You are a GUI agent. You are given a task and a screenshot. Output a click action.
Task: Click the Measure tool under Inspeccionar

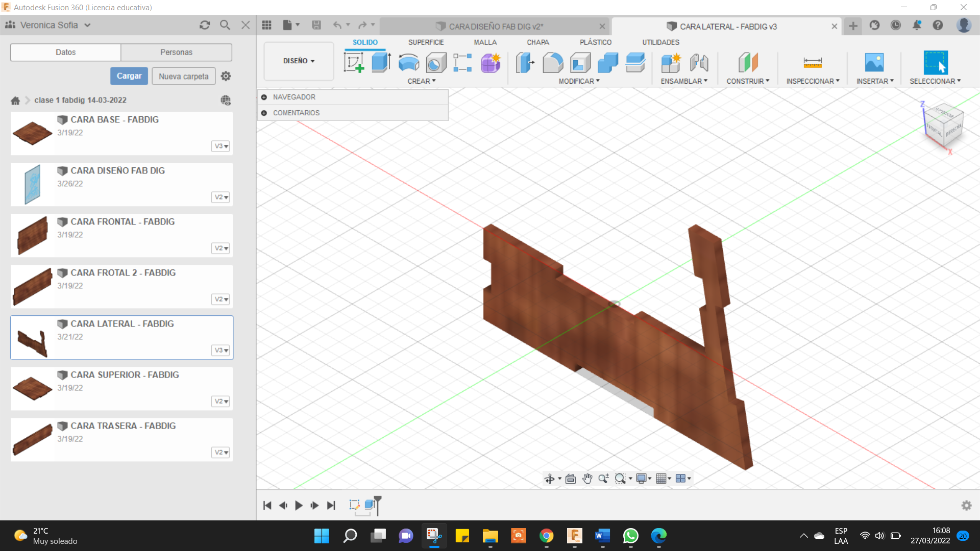click(x=812, y=63)
